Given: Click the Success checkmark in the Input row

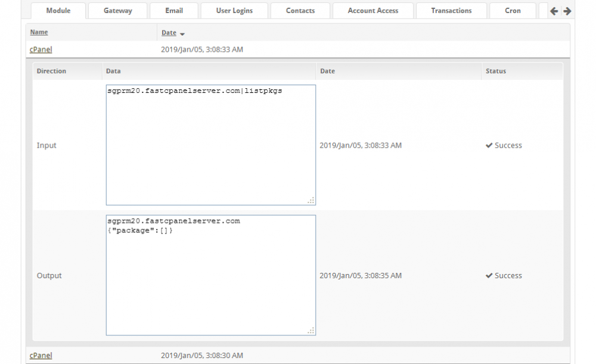Looking at the screenshot, I should point(489,145).
